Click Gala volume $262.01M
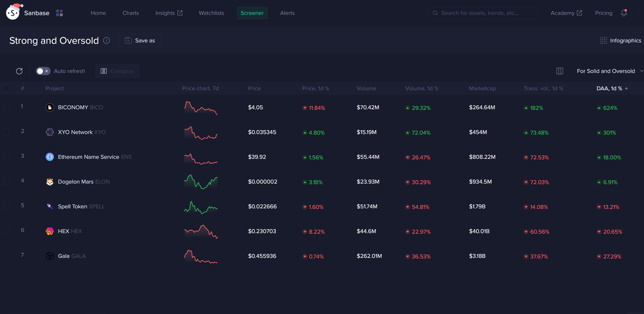Viewport: 644px width, 314px height. pos(369,256)
